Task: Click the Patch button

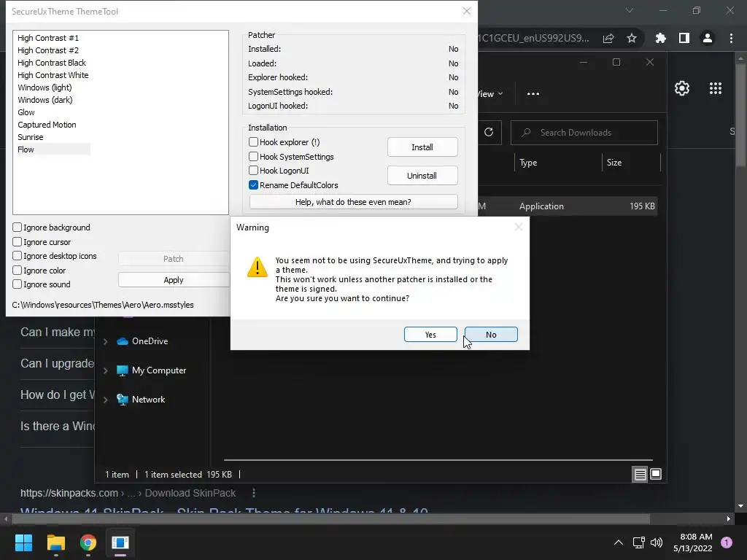Action: 174,259
